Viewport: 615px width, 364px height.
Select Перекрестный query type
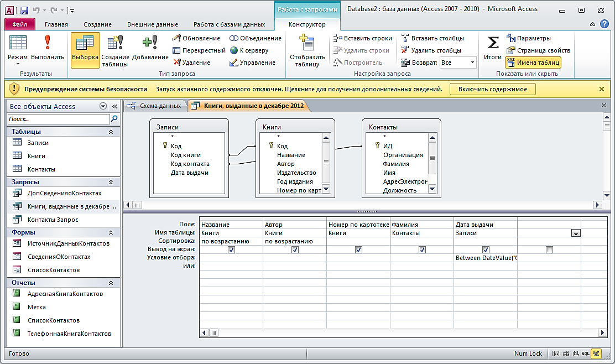tap(199, 50)
